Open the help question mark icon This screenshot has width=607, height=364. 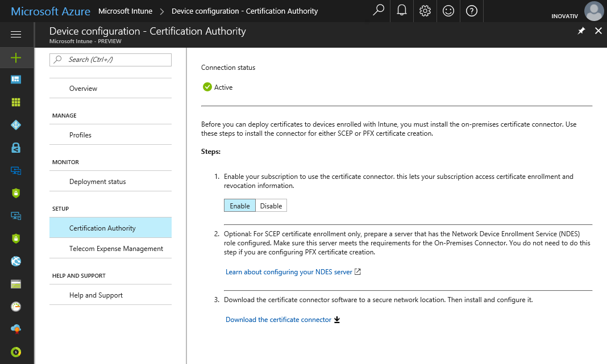tap(472, 11)
